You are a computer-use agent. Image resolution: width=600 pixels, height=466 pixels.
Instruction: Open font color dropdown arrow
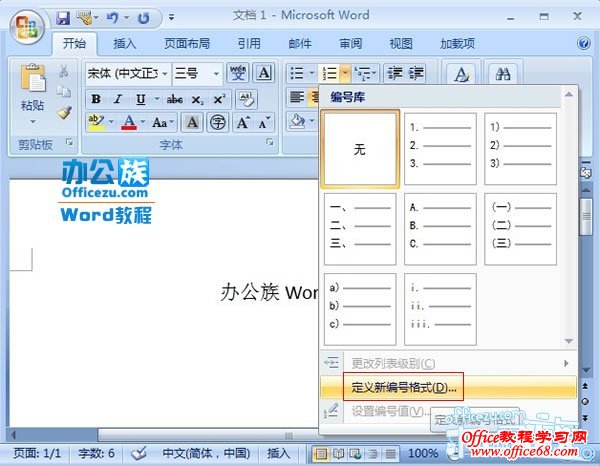tap(143, 122)
